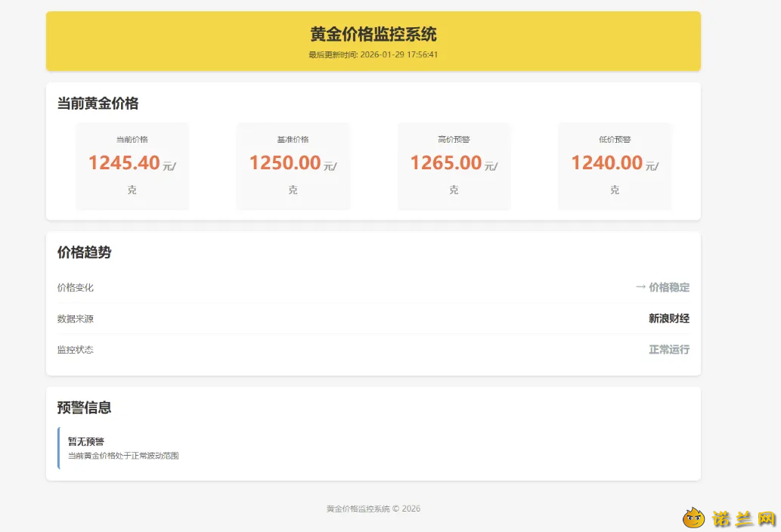
Task: Select the 基准价格 1250.00 card
Action: pos(293,166)
